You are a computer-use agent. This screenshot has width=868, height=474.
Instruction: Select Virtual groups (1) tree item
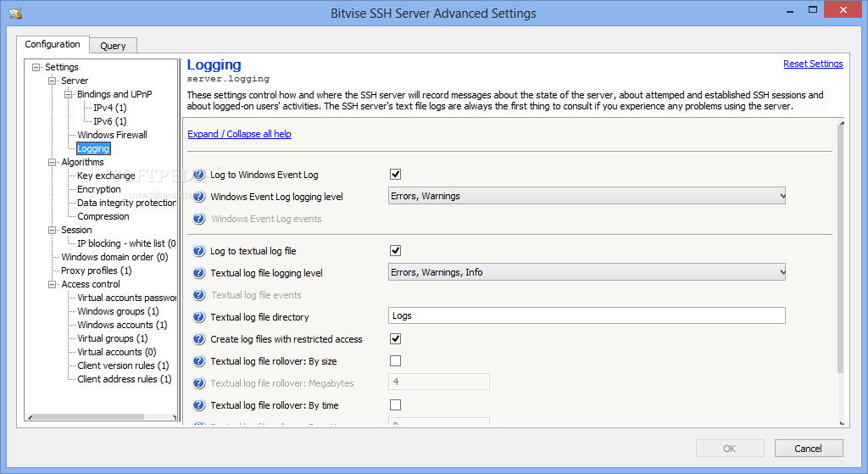pyautogui.click(x=113, y=338)
